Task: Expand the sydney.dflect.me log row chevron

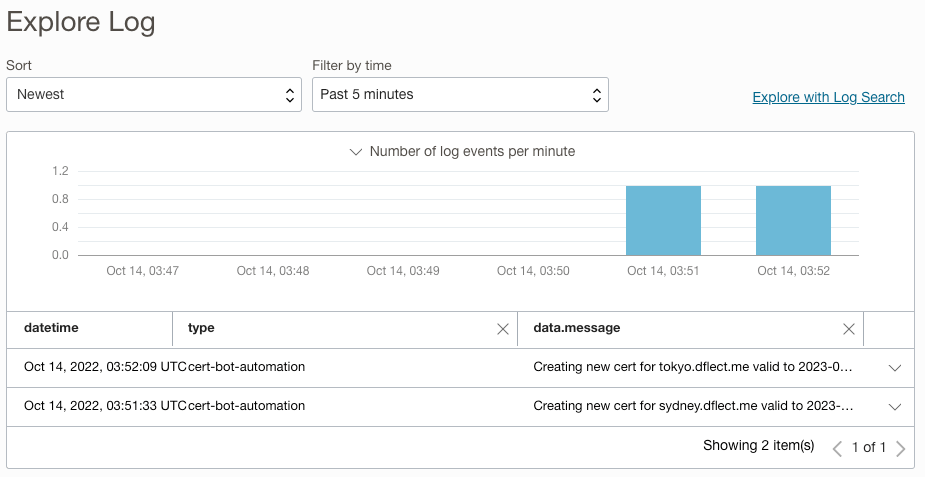Action: pyautogui.click(x=895, y=407)
